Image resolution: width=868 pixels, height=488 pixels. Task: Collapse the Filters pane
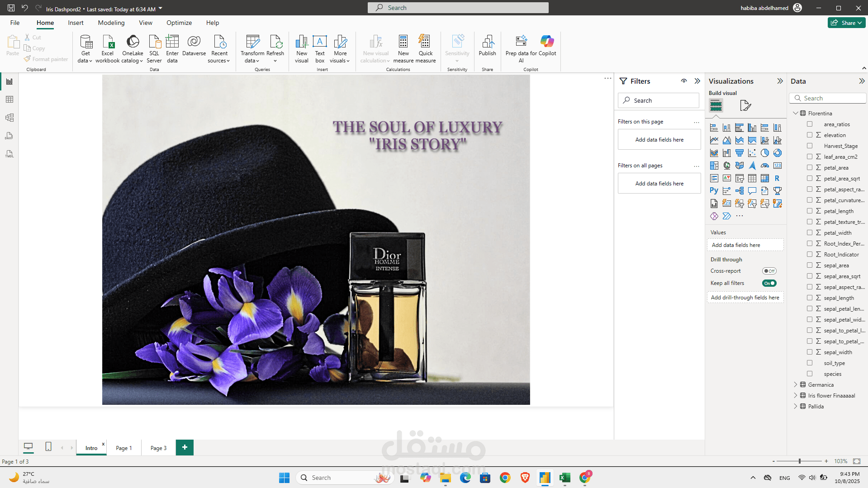point(697,81)
